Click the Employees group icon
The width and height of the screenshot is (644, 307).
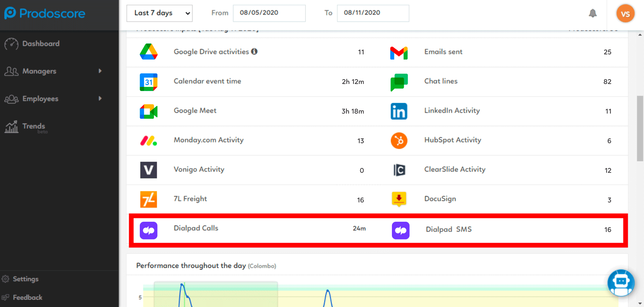click(11, 99)
